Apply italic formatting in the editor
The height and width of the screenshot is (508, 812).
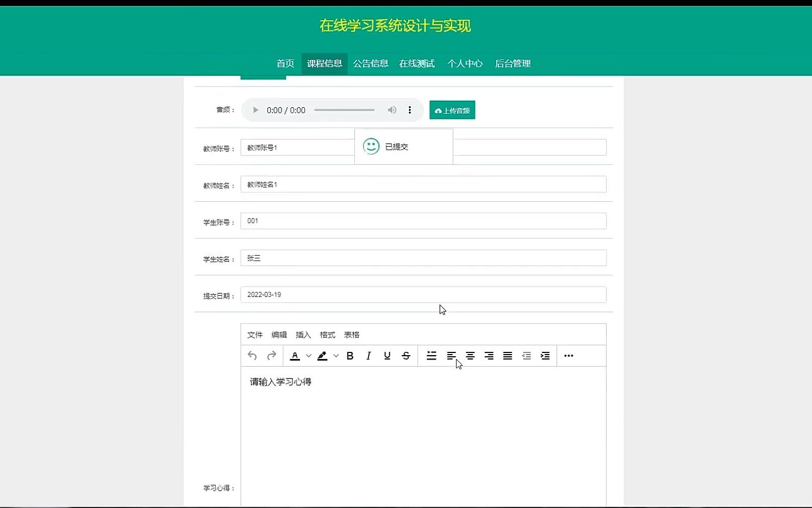tap(368, 355)
